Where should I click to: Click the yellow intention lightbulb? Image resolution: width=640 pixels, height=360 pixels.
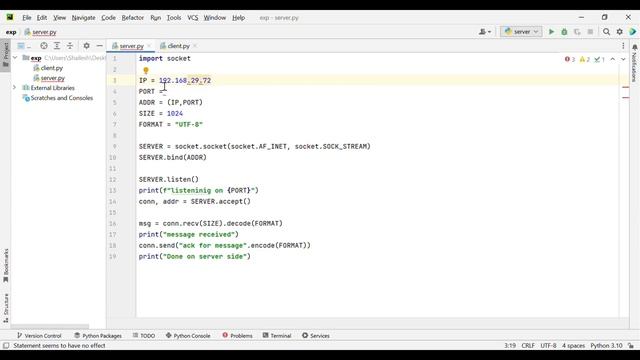(146, 71)
